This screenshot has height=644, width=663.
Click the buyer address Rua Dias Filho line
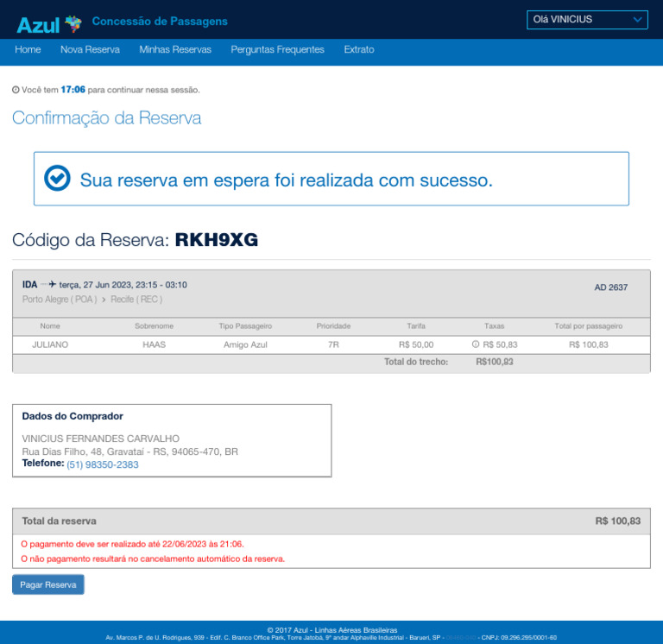coord(130,451)
